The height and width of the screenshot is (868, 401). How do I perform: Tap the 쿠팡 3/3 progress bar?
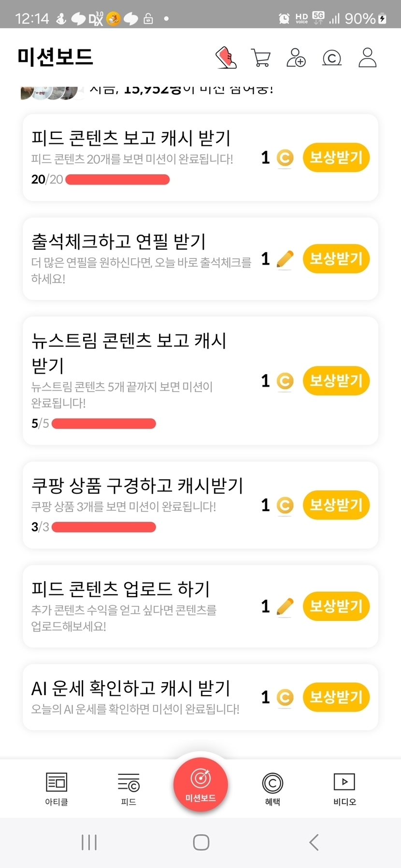pyautogui.click(x=103, y=527)
